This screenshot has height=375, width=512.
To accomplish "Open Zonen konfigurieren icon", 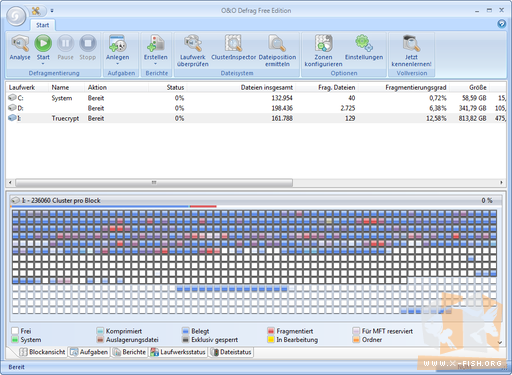I will [323, 43].
